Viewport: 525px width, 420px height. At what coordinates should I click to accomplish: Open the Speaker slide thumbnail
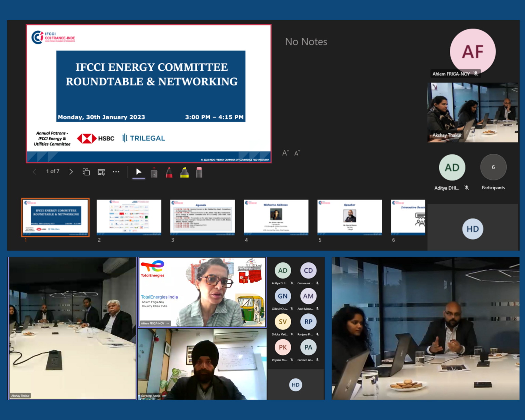coord(349,217)
